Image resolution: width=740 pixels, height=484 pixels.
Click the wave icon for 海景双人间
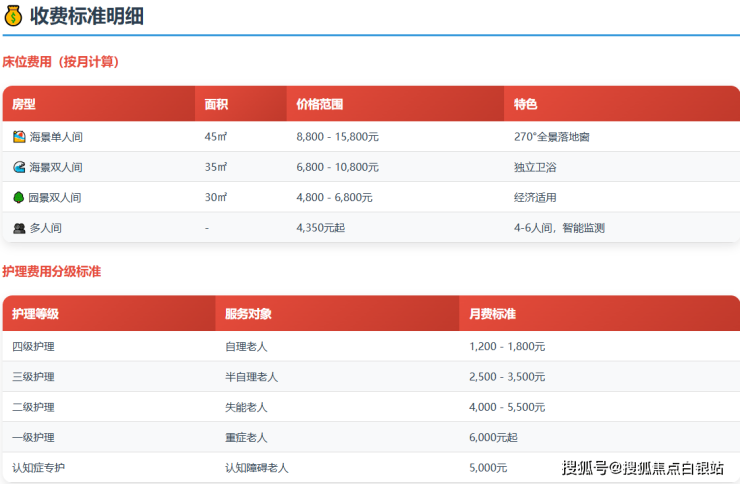tap(19, 167)
